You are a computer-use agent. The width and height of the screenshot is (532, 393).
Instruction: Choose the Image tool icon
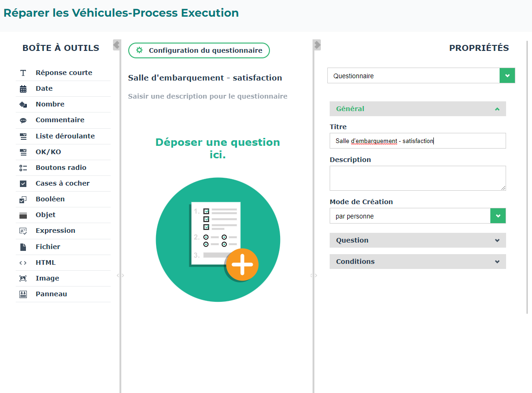[23, 279]
